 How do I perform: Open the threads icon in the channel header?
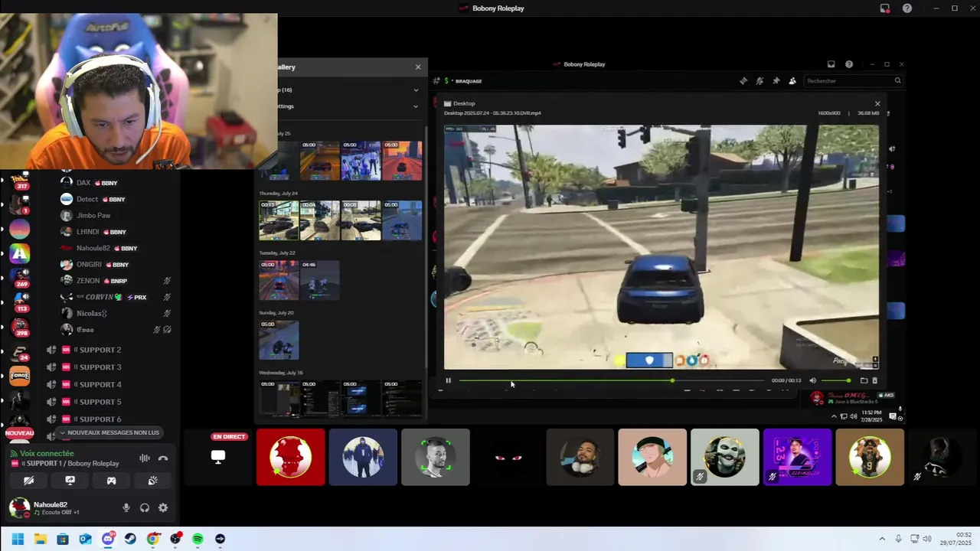click(x=743, y=81)
